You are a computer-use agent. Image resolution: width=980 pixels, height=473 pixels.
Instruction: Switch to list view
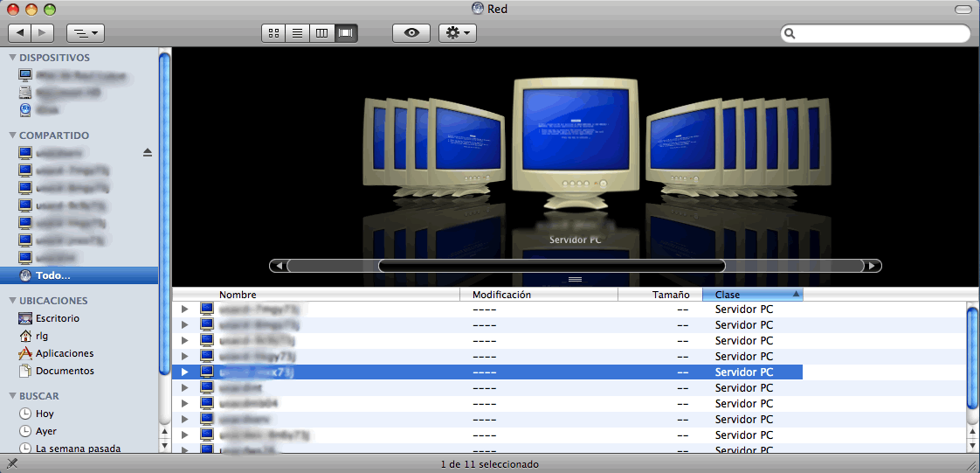298,32
